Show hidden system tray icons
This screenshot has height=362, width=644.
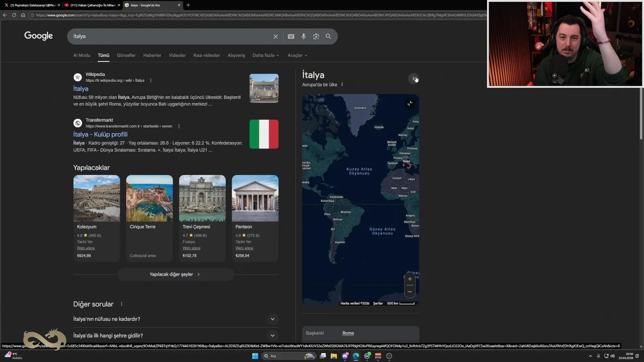[x=590, y=356]
